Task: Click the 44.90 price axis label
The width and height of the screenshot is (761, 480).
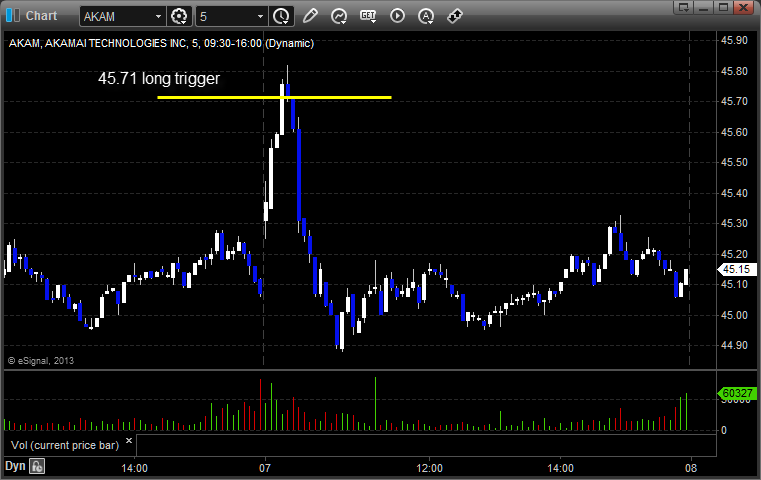Action: [734, 345]
